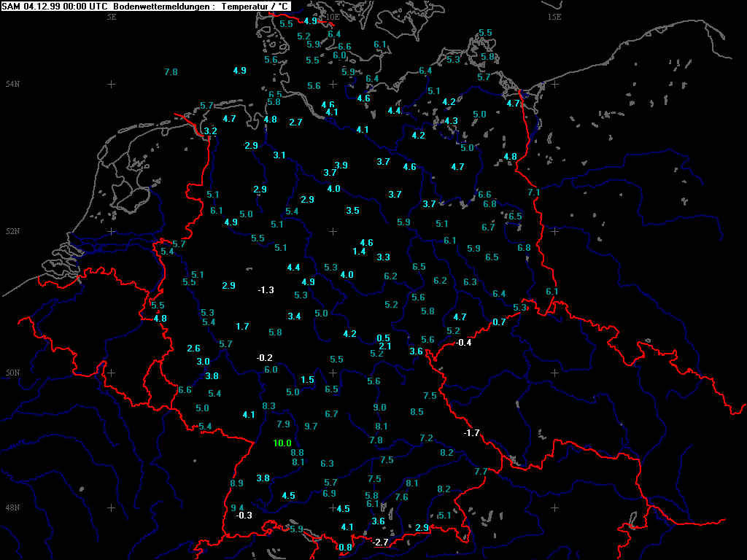Click the 5E longitude label
The height and width of the screenshot is (560, 747).
[x=112, y=17]
